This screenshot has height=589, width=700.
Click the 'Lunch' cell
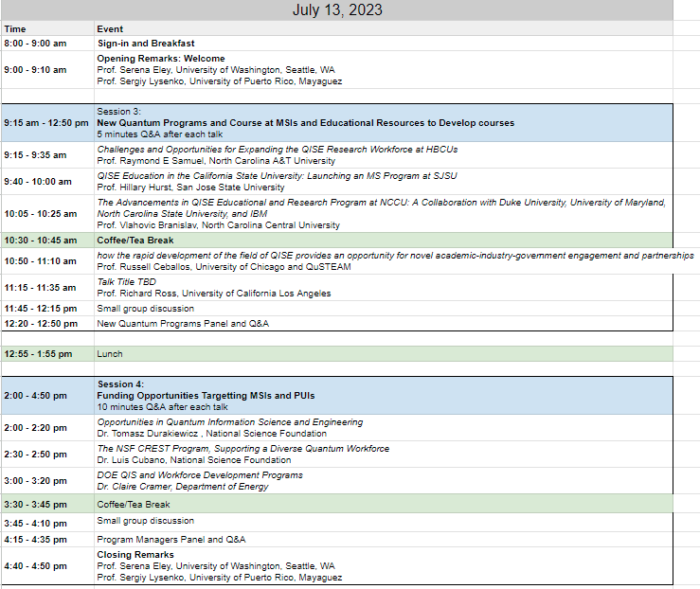pyautogui.click(x=384, y=354)
